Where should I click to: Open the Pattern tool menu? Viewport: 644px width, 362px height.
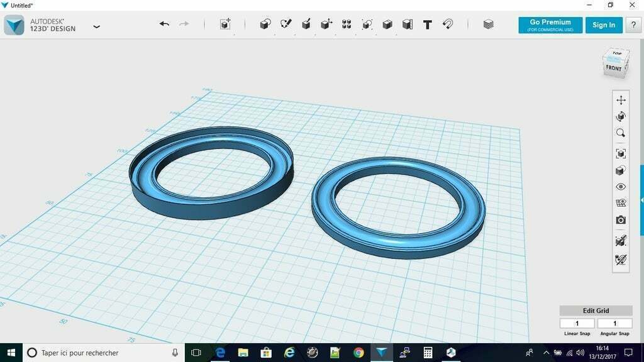point(347,25)
